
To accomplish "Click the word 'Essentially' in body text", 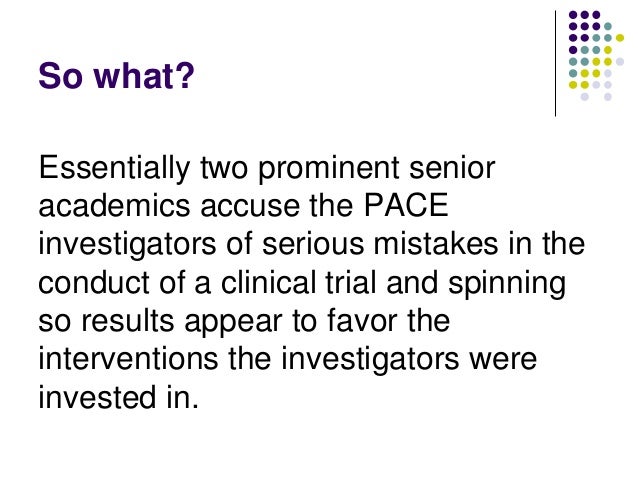I will click(x=114, y=168).
